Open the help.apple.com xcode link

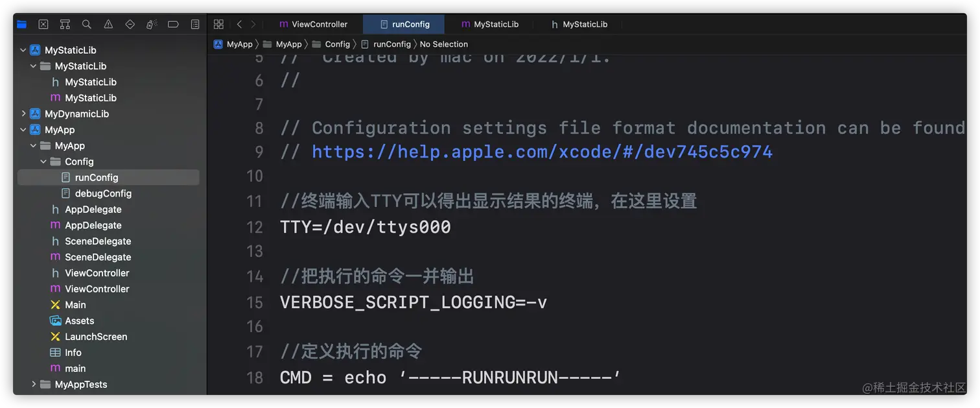coord(542,152)
